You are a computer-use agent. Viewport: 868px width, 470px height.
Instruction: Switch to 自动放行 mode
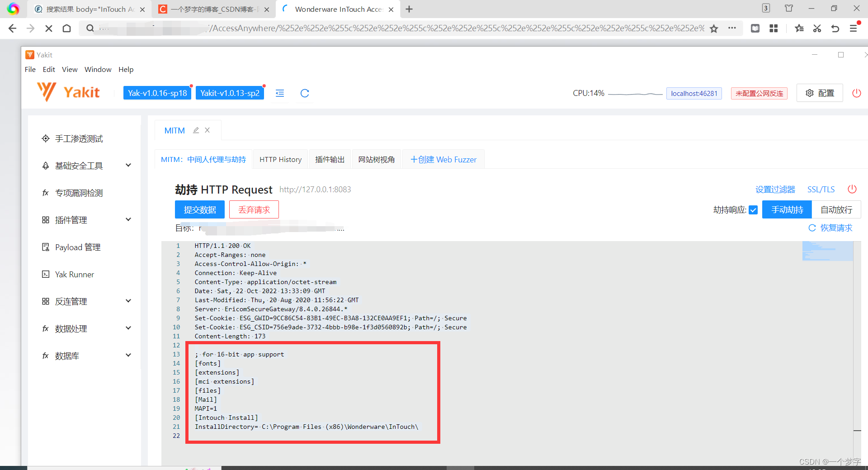click(x=836, y=210)
